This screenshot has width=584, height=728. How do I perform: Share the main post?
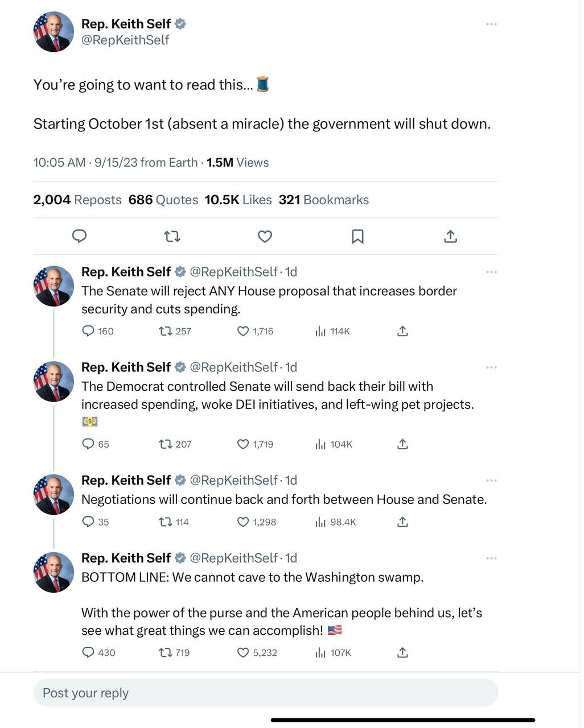450,236
